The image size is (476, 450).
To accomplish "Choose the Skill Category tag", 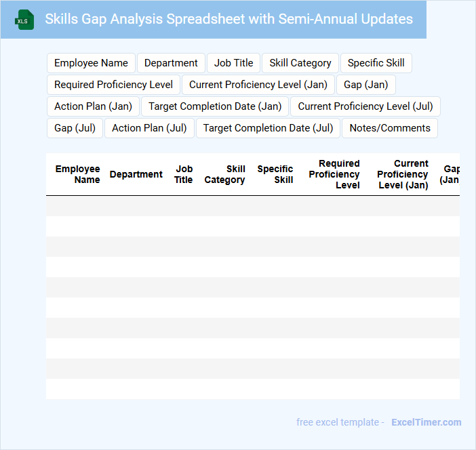I will pyautogui.click(x=300, y=63).
